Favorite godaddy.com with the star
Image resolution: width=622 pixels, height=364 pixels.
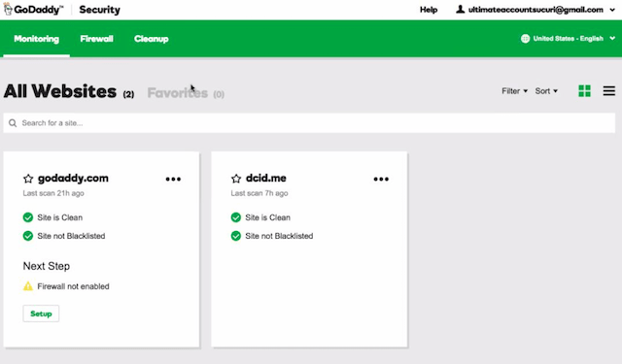tap(28, 179)
